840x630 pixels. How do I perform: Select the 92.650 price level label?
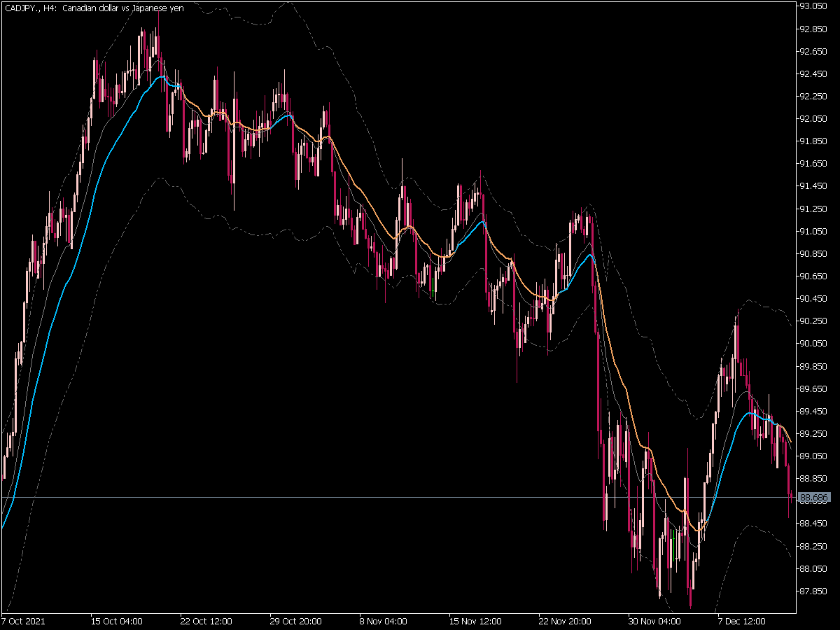coord(814,51)
